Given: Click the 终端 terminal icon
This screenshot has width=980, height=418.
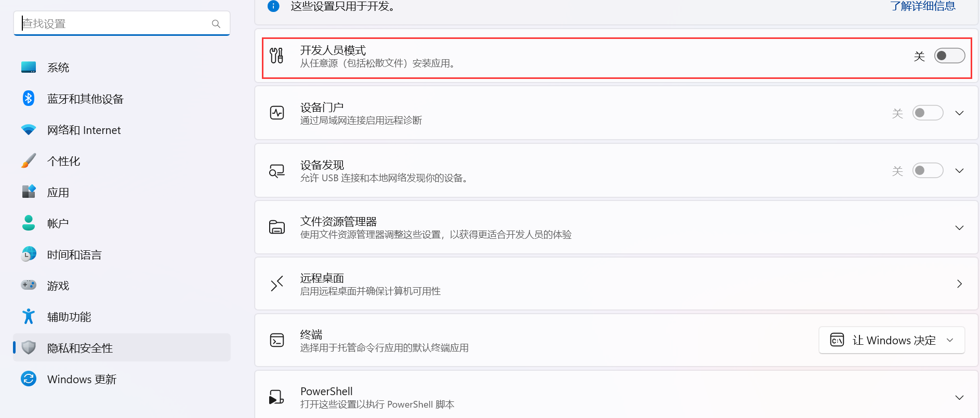Looking at the screenshot, I should (277, 340).
